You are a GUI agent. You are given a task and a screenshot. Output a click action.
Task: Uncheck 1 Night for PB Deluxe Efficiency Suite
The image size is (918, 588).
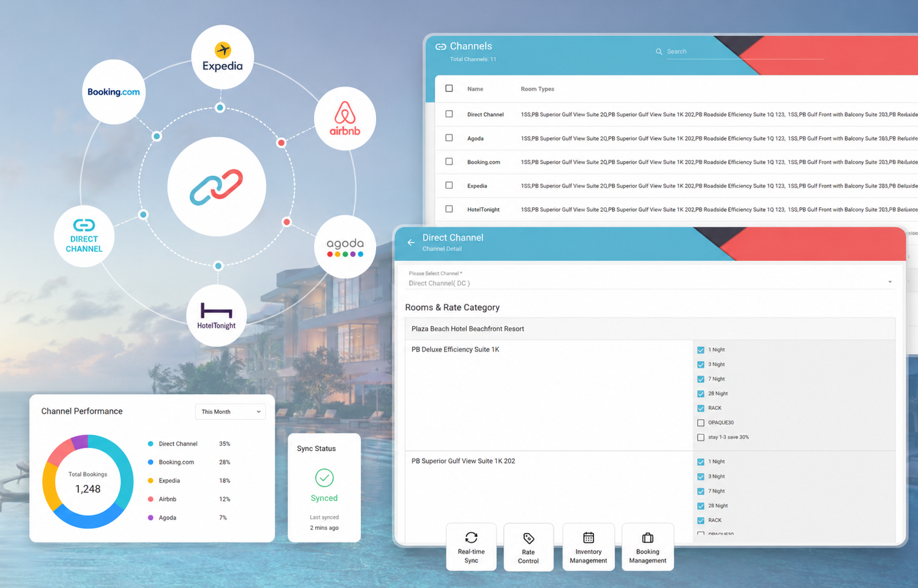coord(701,350)
